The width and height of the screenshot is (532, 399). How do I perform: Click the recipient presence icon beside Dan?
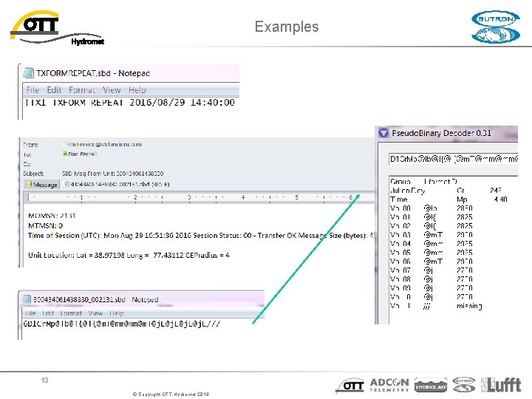(x=65, y=154)
